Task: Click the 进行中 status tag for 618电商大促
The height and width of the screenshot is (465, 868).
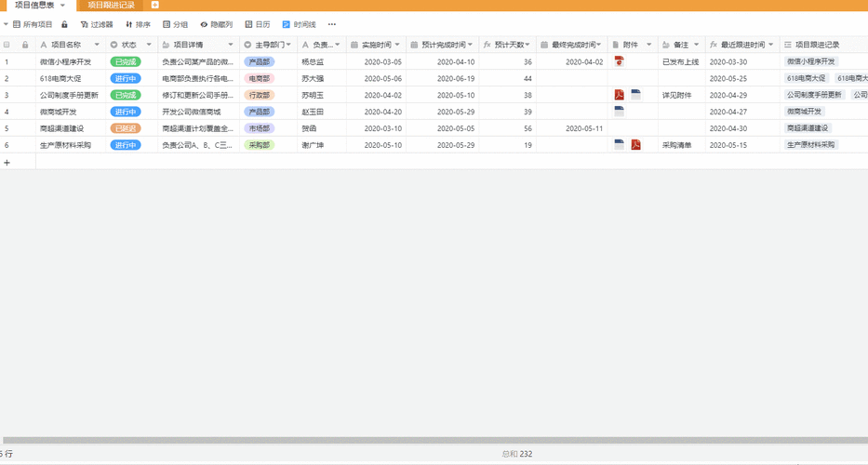Action: click(126, 79)
